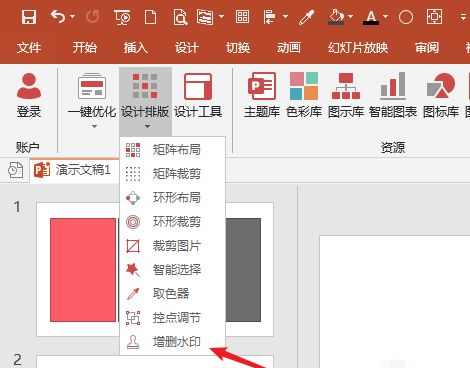
Task: Open the 设计工具 panel button
Action: pos(198,95)
